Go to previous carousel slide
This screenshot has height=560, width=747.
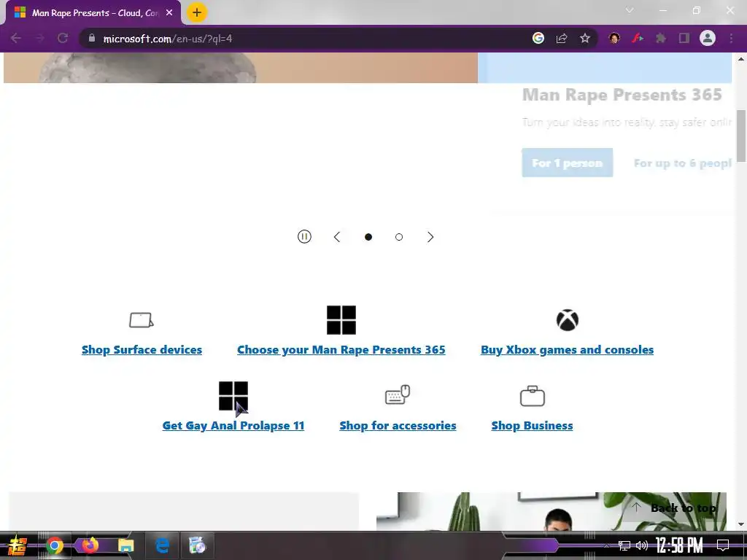pyautogui.click(x=337, y=237)
